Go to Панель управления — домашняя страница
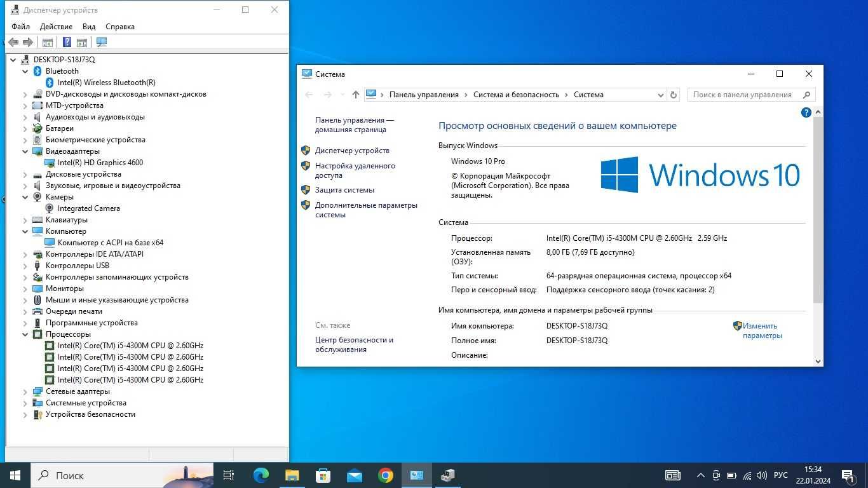The width and height of the screenshot is (868, 488). click(354, 125)
